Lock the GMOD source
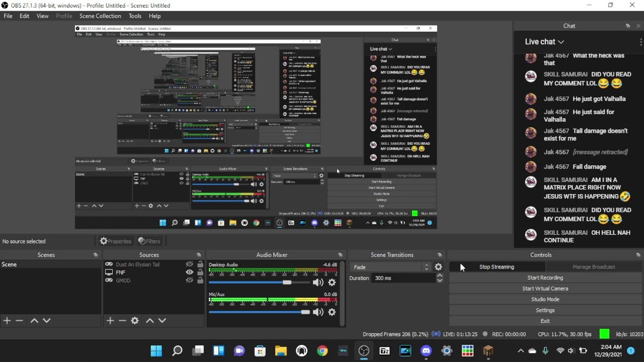Image resolution: width=644 pixels, height=362 pixels. tap(200, 281)
